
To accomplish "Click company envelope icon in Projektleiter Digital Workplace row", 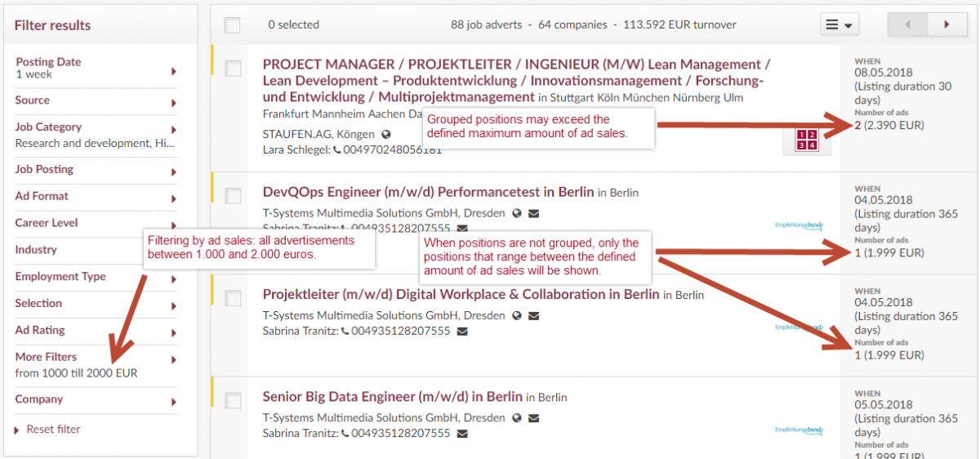I will click(534, 316).
